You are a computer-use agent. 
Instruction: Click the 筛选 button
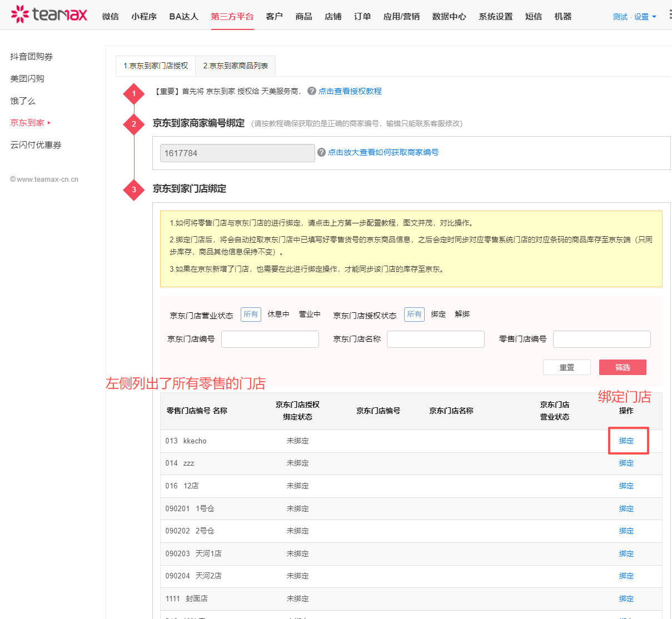623,367
